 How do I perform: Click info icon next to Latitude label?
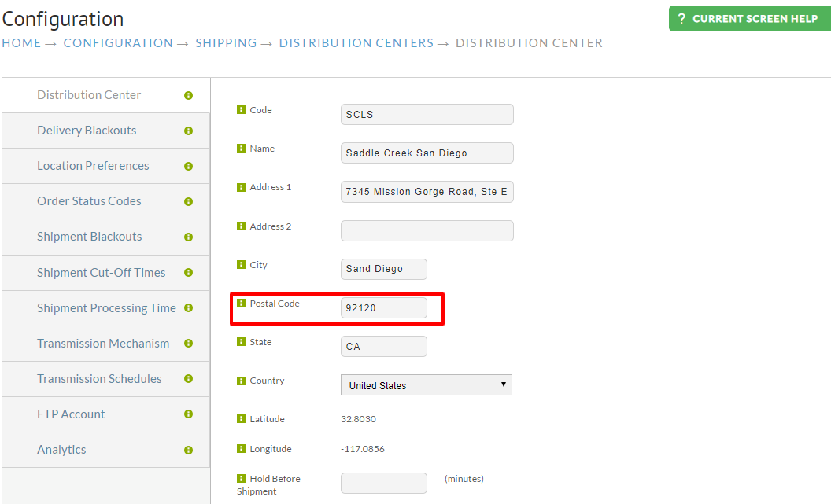point(241,419)
